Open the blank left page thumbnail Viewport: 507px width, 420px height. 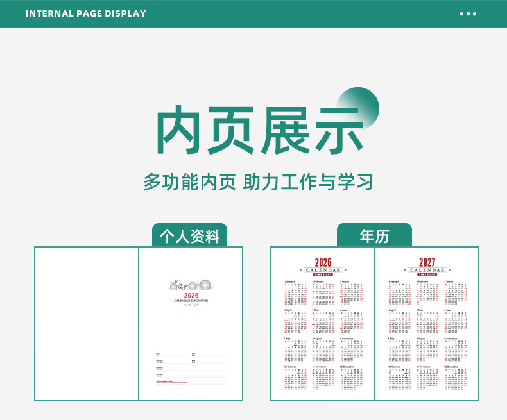click(x=87, y=324)
